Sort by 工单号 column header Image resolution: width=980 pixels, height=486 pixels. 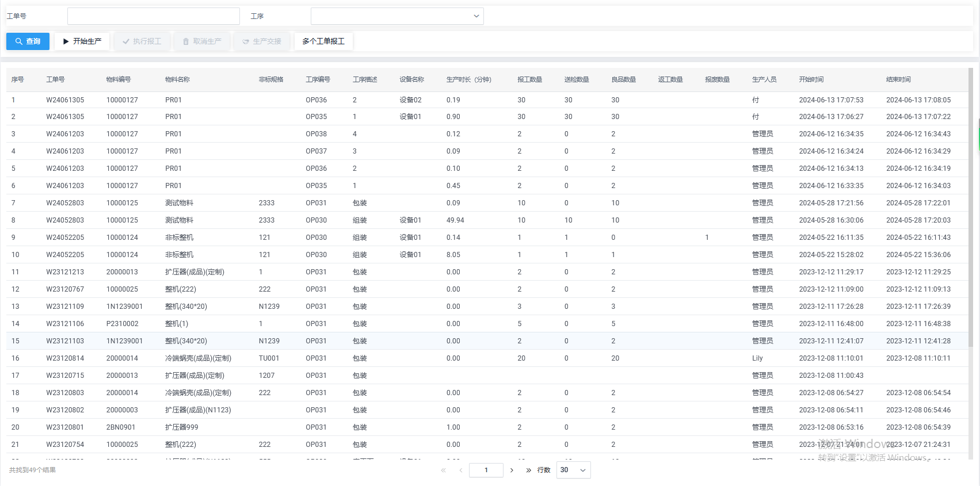[55, 79]
